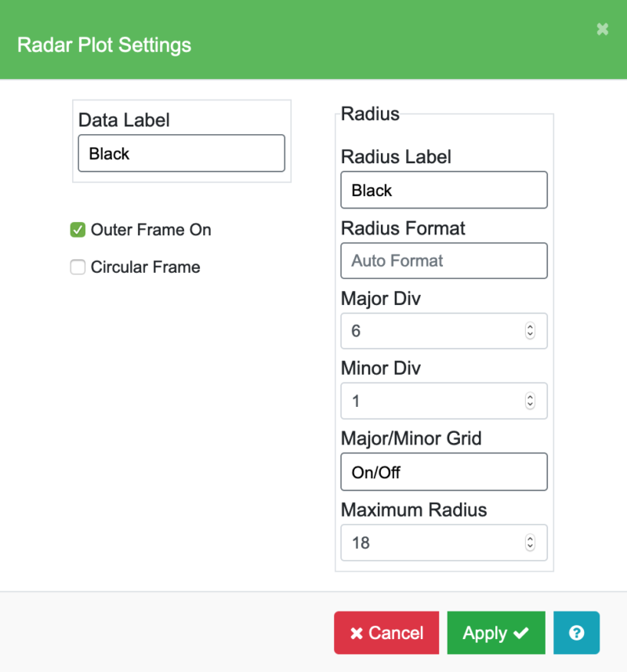Screen dimensions: 627x672
Task: Click the Apply button
Action: click(x=495, y=633)
